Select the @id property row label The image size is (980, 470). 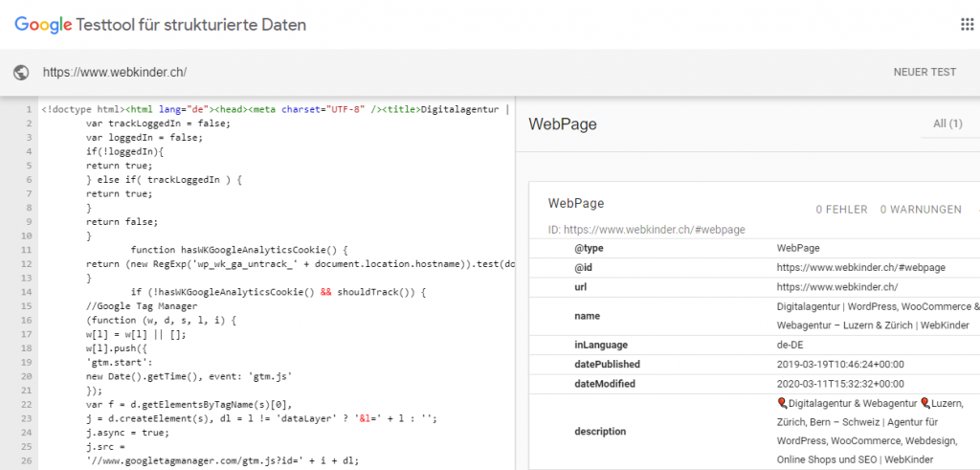point(585,267)
